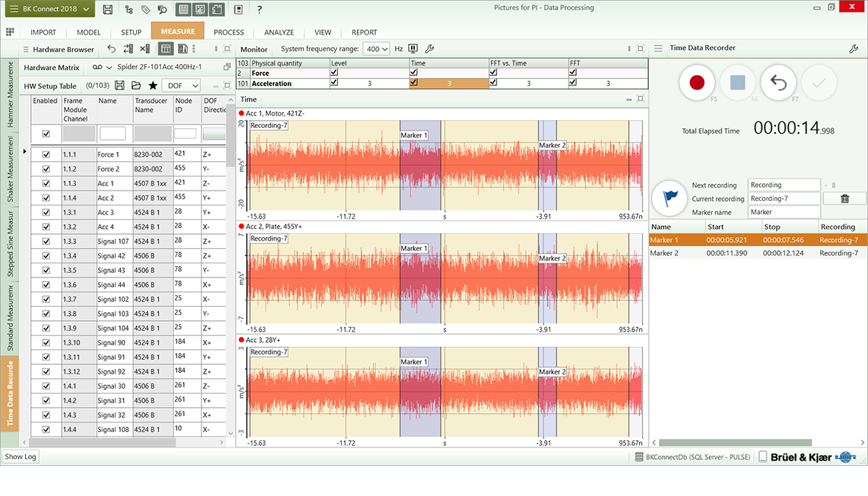868x496 pixels.
Task: Open the help question mark icon
Action: (259, 10)
